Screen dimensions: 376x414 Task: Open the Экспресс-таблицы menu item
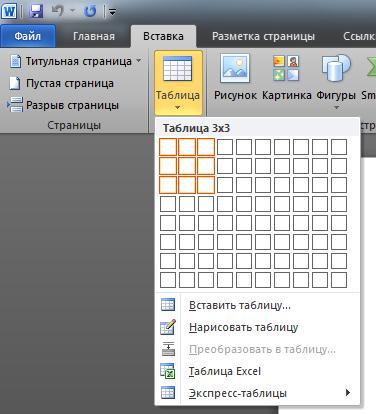coord(257,393)
